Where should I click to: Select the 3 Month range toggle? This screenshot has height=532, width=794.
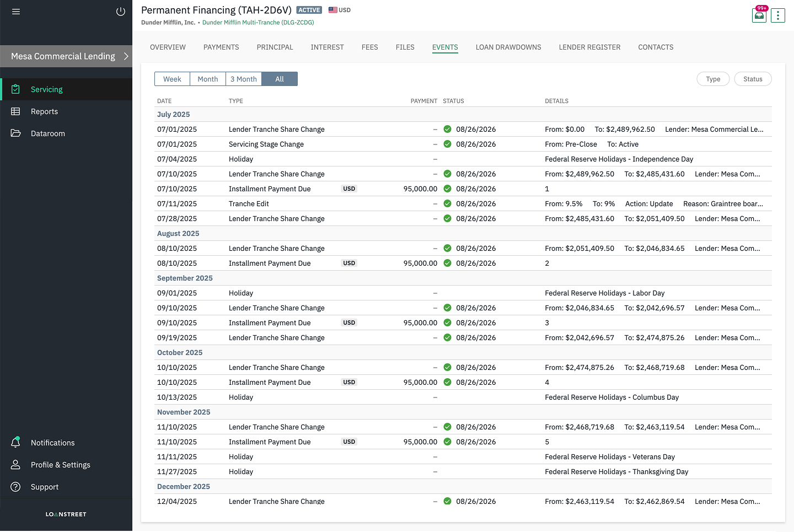coord(244,79)
